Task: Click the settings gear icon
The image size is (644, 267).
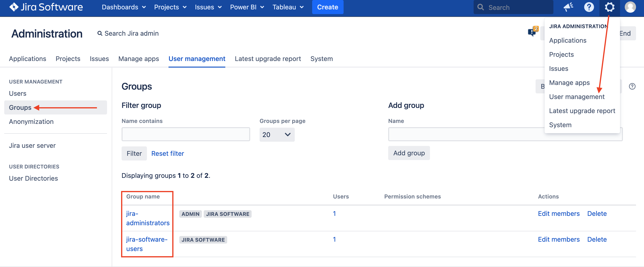Action: [609, 7]
